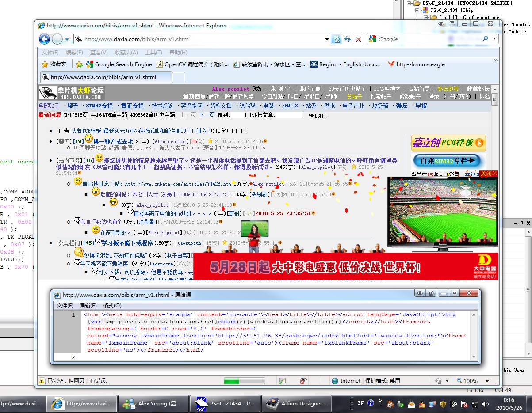
Task: Open the OpenCV 编程简介 bookmark
Action: point(193,64)
